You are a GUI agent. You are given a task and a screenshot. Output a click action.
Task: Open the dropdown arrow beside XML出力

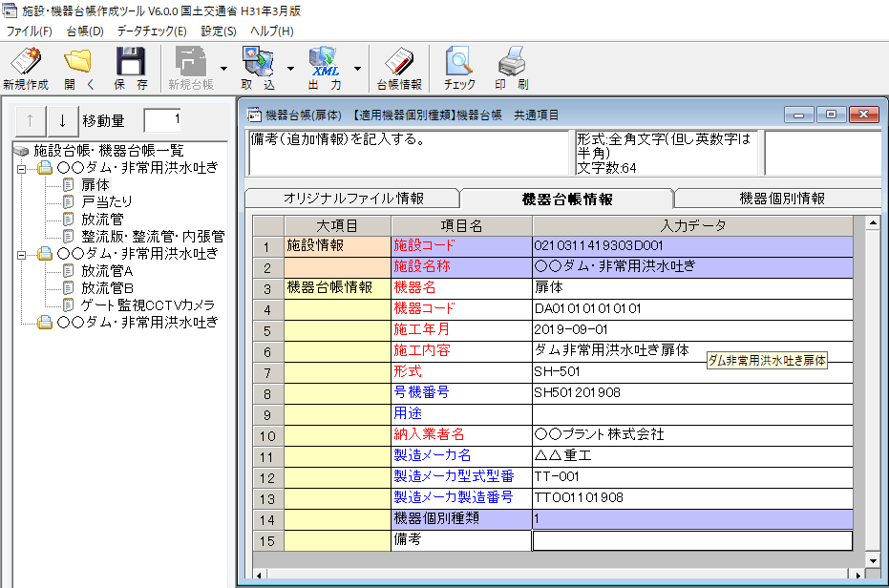click(x=357, y=69)
